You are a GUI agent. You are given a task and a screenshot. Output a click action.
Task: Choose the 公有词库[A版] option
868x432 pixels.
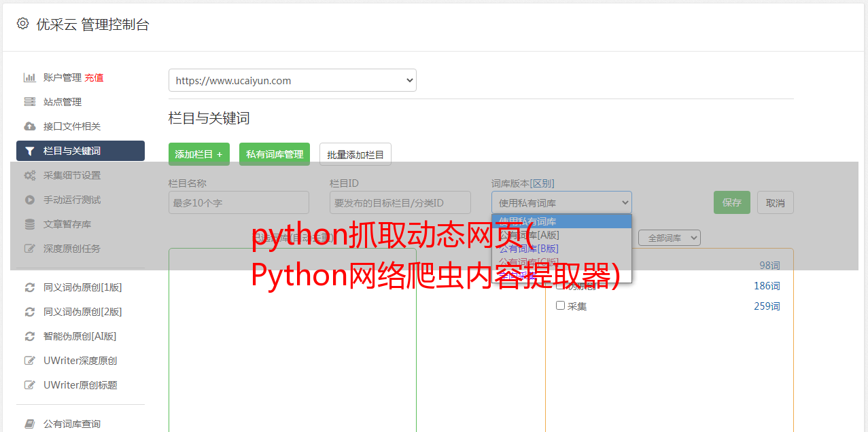[x=561, y=235]
